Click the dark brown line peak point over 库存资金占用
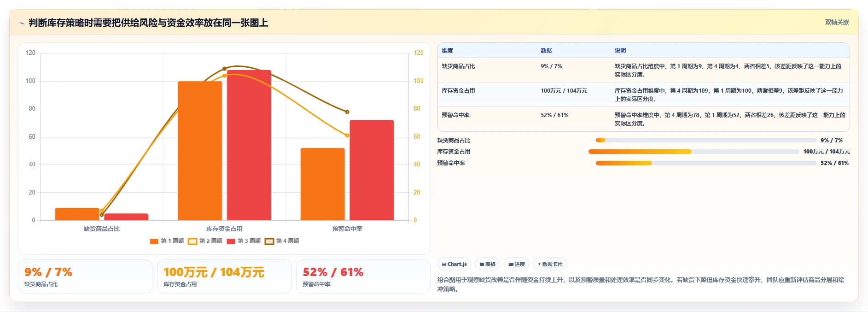The image size is (868, 312). click(x=224, y=69)
